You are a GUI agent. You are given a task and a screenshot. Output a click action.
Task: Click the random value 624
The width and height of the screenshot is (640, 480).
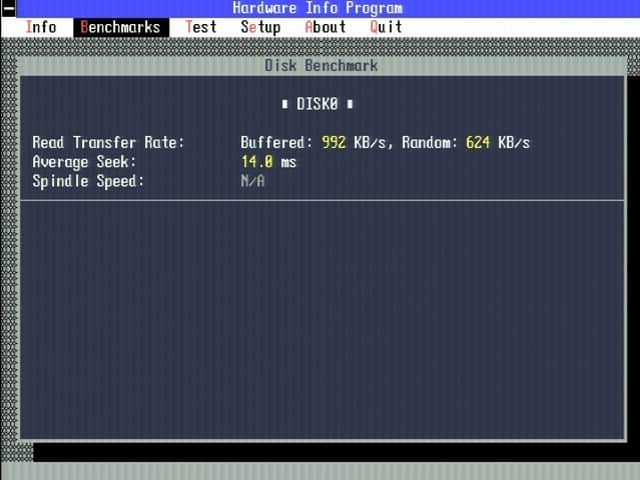[478, 142]
